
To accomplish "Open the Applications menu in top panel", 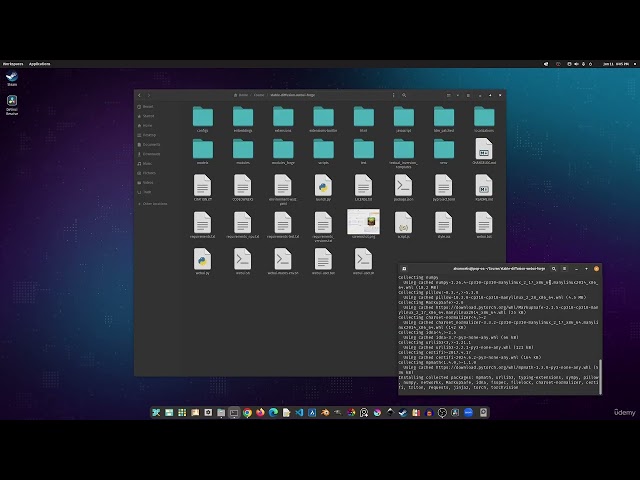I will click(x=40, y=64).
